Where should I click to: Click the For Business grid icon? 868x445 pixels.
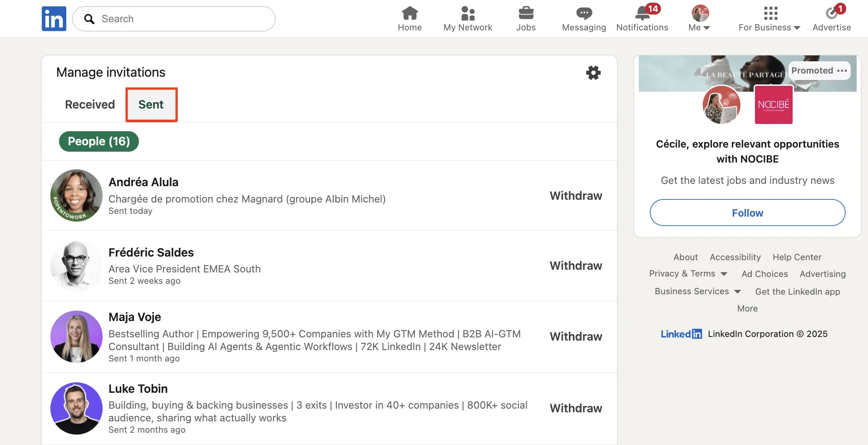(x=770, y=13)
